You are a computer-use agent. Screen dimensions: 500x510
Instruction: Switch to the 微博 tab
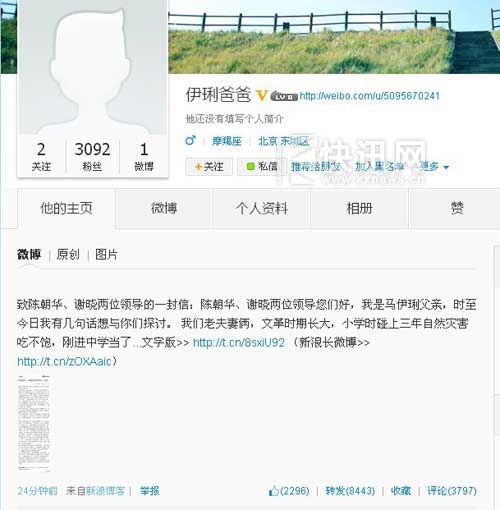pos(164,208)
